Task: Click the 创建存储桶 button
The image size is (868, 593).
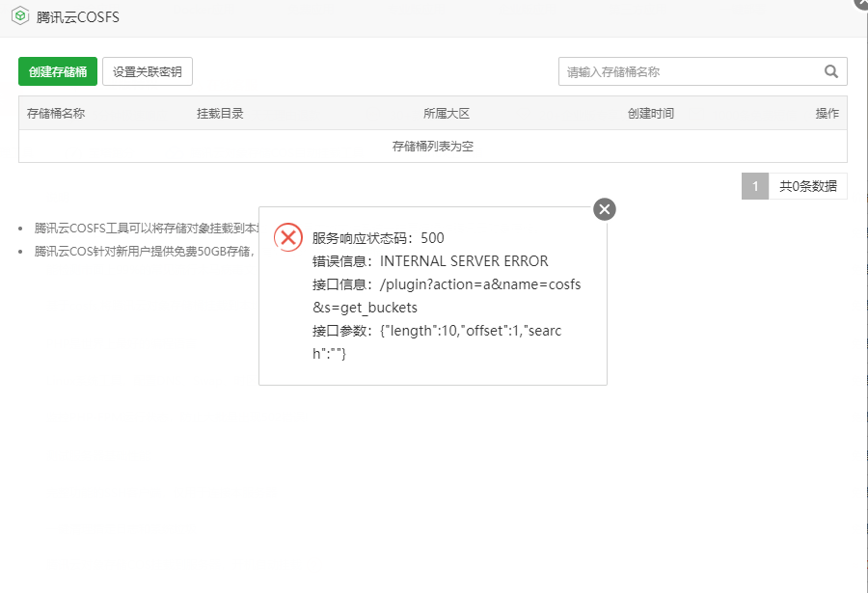Action: (x=58, y=71)
